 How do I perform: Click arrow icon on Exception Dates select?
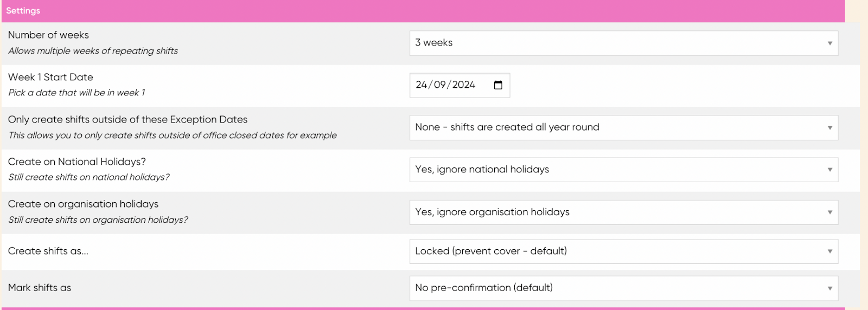pos(829,128)
